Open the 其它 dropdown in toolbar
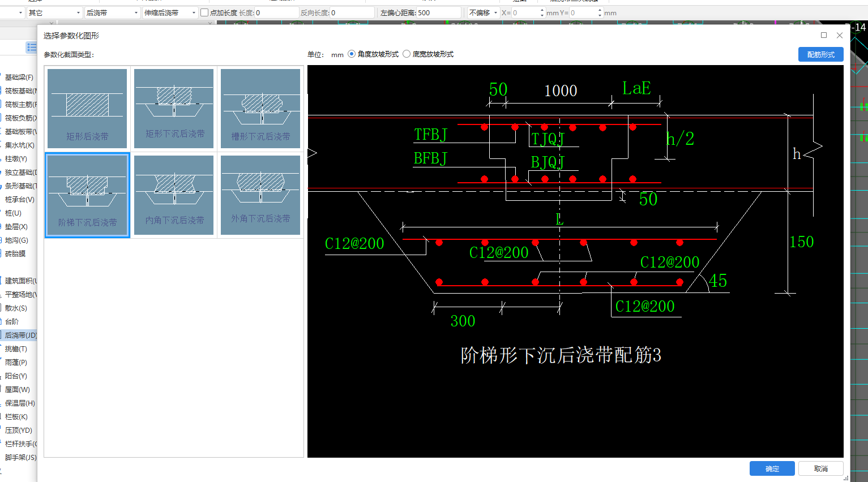The image size is (868, 482). 54,12
